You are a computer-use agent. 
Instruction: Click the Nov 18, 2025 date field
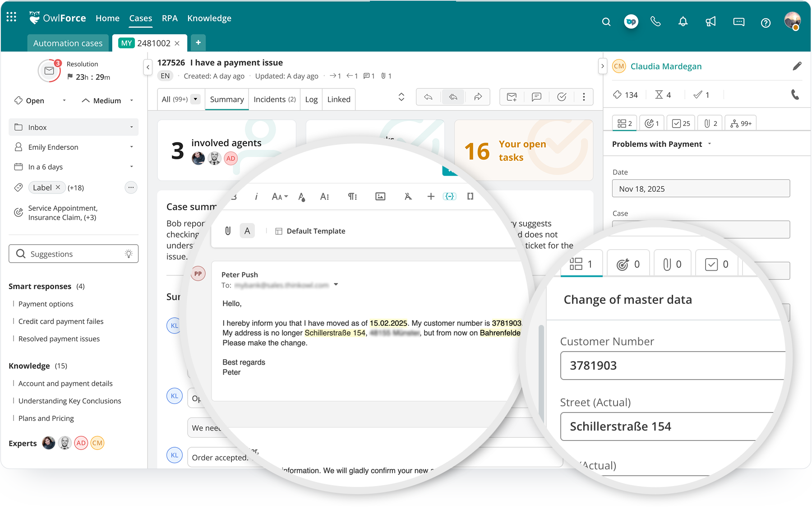(701, 188)
